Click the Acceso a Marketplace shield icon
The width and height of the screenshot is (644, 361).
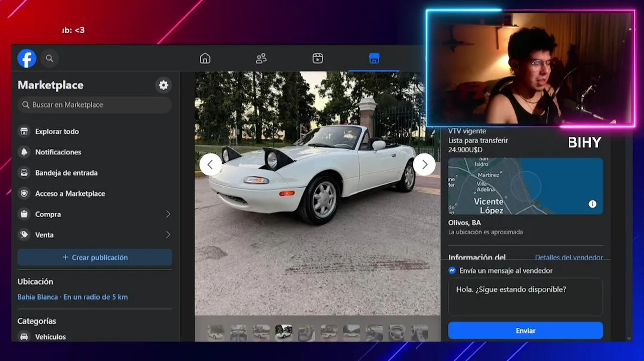tap(24, 194)
